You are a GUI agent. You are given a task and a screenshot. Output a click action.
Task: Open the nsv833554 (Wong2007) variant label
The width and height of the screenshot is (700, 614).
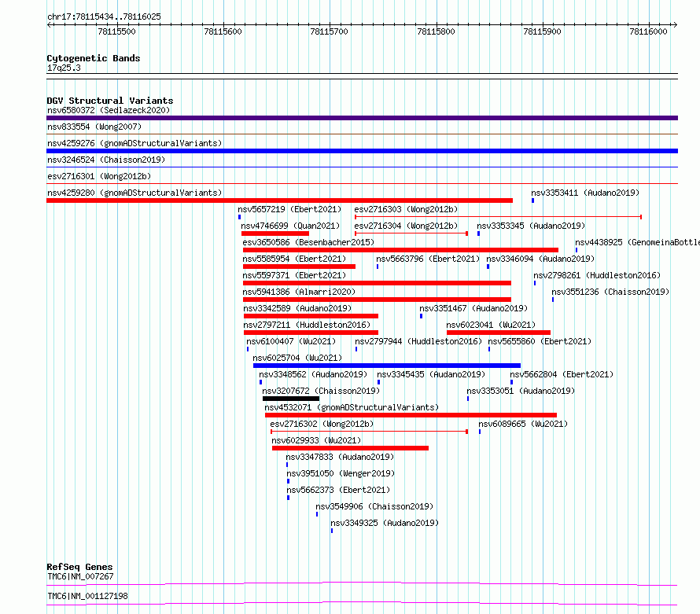click(x=94, y=127)
